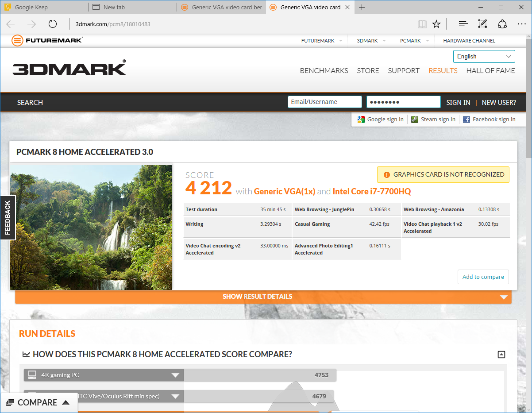532x413 pixels.
Task: Open RESULTS menu item
Action: tap(443, 71)
